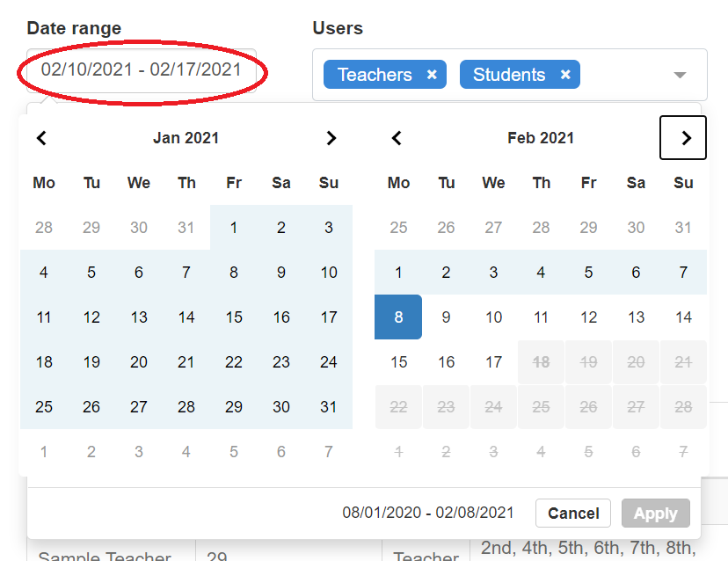Click the Teachers user tag
Viewport: 728px width, 561px height.
(x=375, y=75)
